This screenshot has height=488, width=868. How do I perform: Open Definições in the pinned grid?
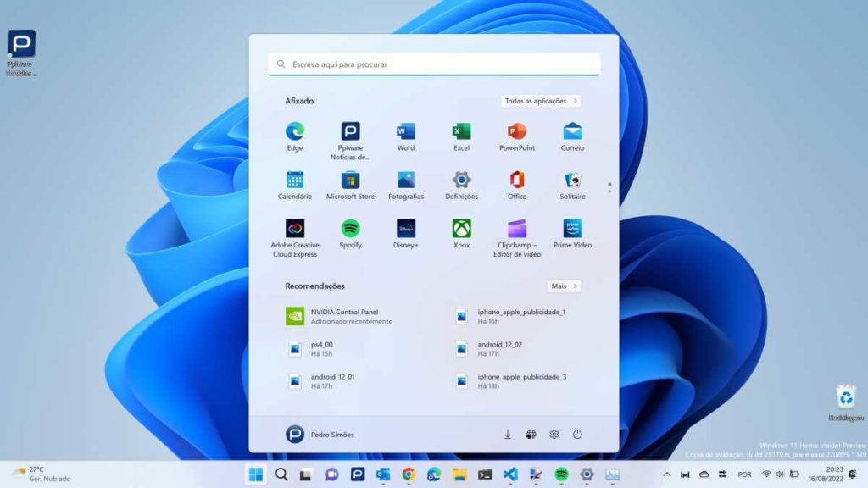coord(461,185)
